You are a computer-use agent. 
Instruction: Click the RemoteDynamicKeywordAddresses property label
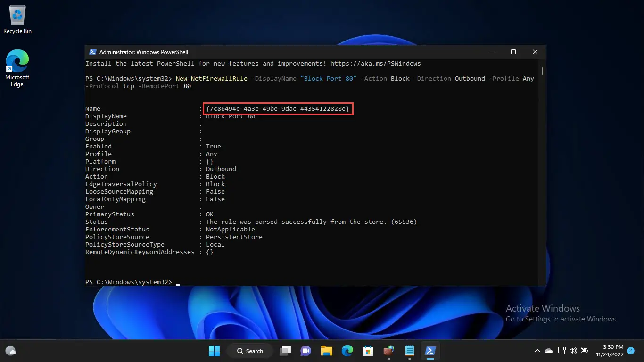140,252
